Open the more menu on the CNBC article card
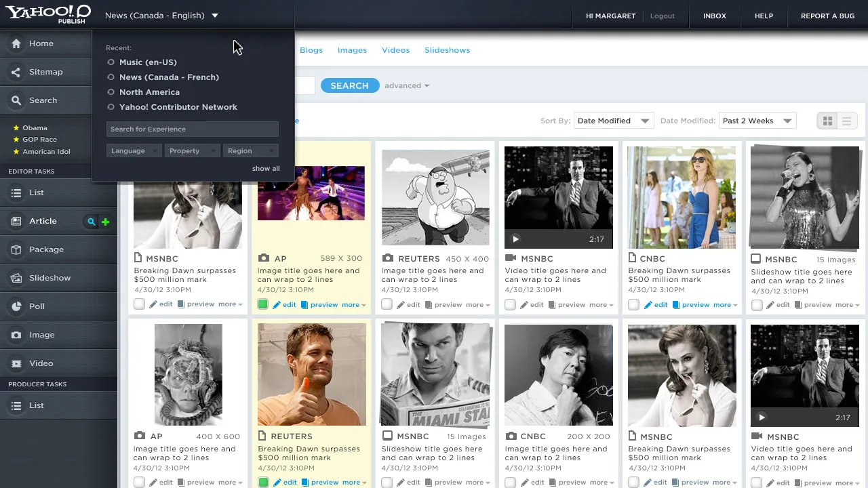The height and width of the screenshot is (488, 868). [726, 305]
